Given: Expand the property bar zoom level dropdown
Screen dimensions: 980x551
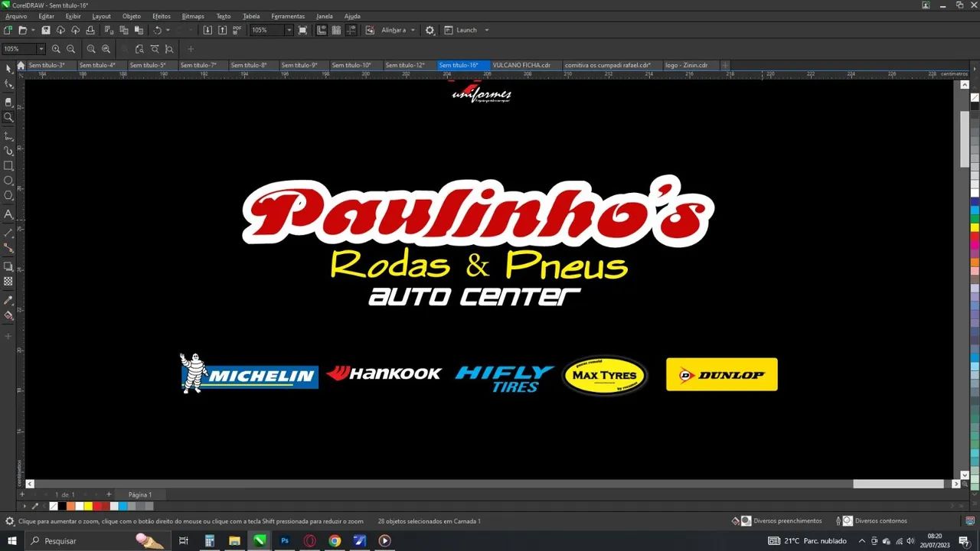Looking at the screenshot, I should click(41, 49).
